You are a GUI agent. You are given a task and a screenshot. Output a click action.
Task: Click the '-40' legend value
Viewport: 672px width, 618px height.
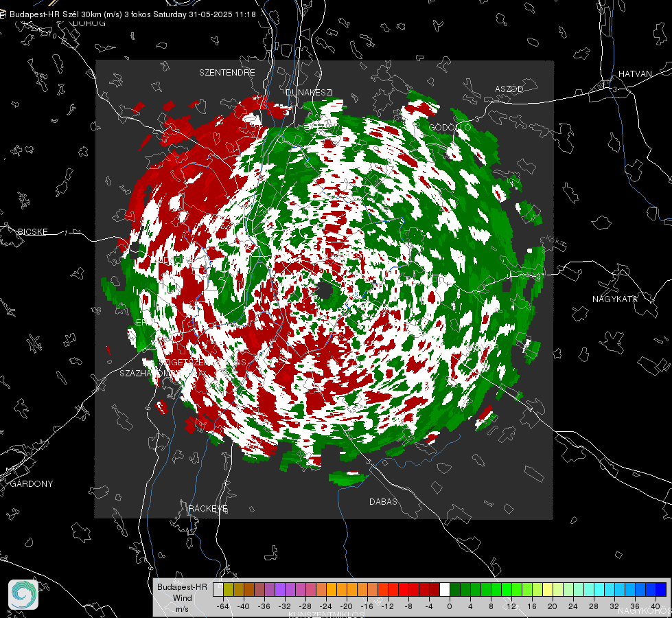coord(244,606)
